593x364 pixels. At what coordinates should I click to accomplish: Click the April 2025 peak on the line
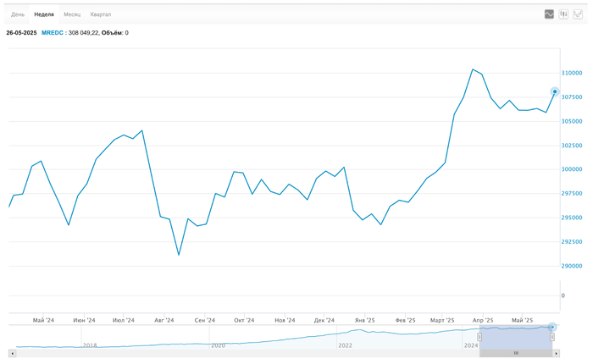(473, 69)
